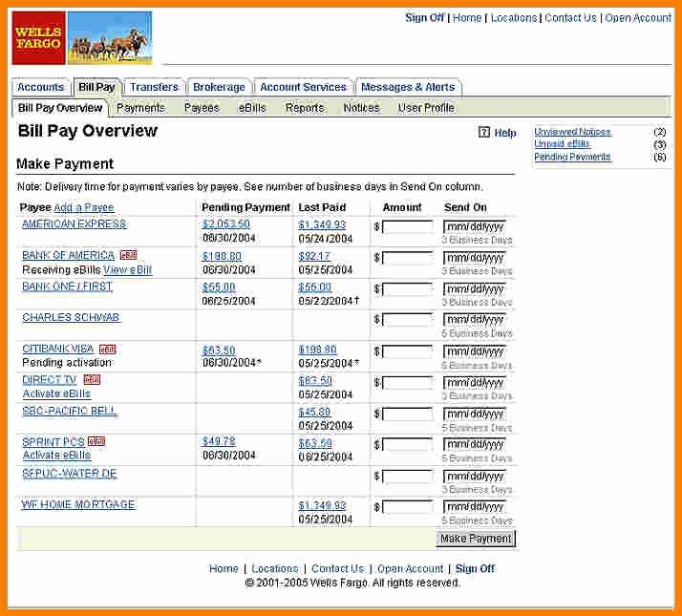Image resolution: width=682 pixels, height=616 pixels.
Task: Click the Make Payment button
Action: pyautogui.click(x=476, y=539)
